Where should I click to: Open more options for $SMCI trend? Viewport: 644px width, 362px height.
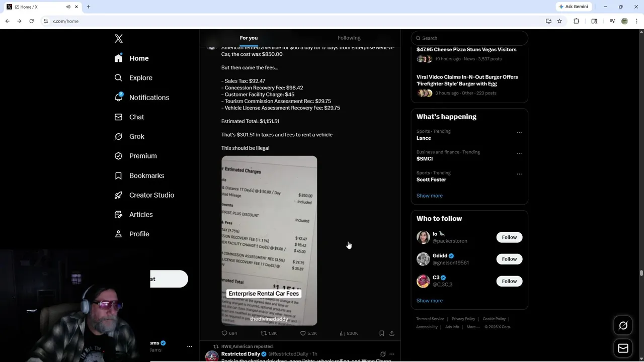(x=519, y=153)
